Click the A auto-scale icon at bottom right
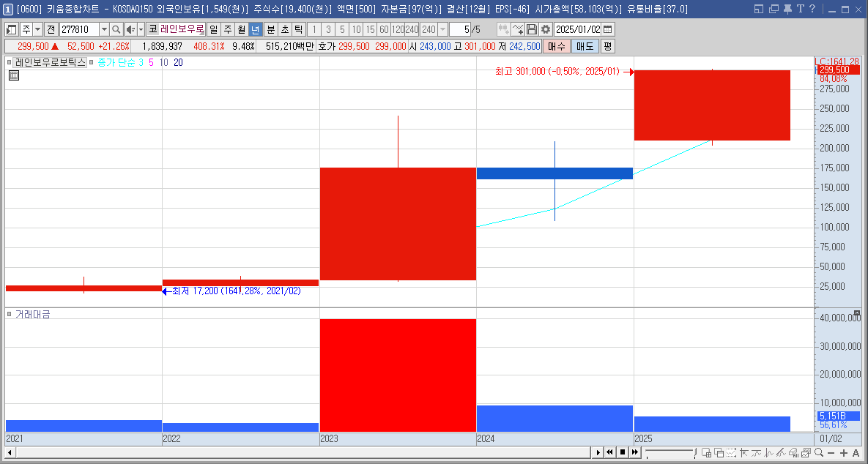This screenshot has height=464, width=868. click(856, 453)
